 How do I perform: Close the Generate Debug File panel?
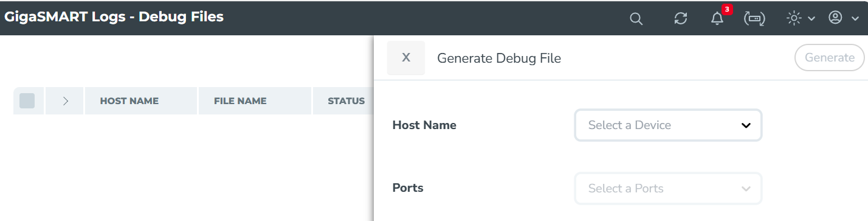pos(406,58)
